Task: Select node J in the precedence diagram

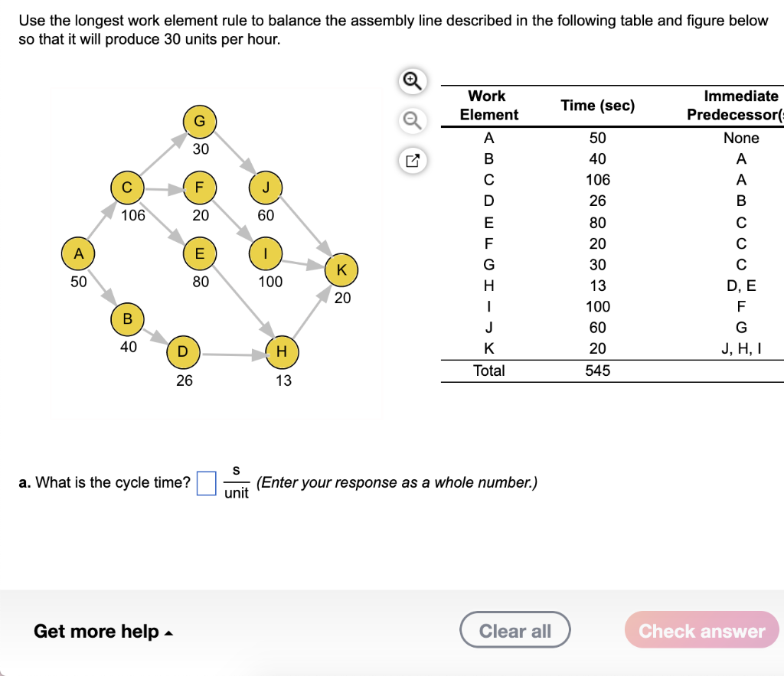Action: 266,188
